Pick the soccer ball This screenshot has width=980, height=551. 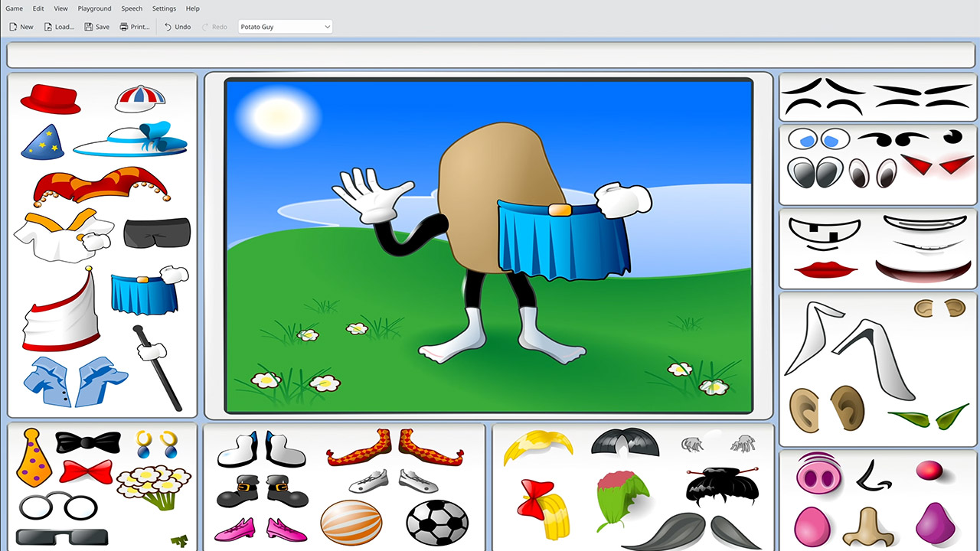(436, 523)
